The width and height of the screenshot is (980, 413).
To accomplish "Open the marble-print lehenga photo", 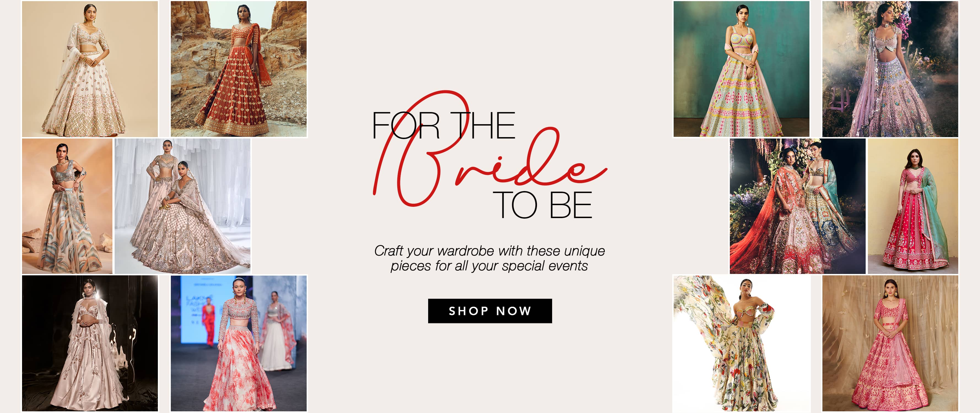I will (67, 206).
